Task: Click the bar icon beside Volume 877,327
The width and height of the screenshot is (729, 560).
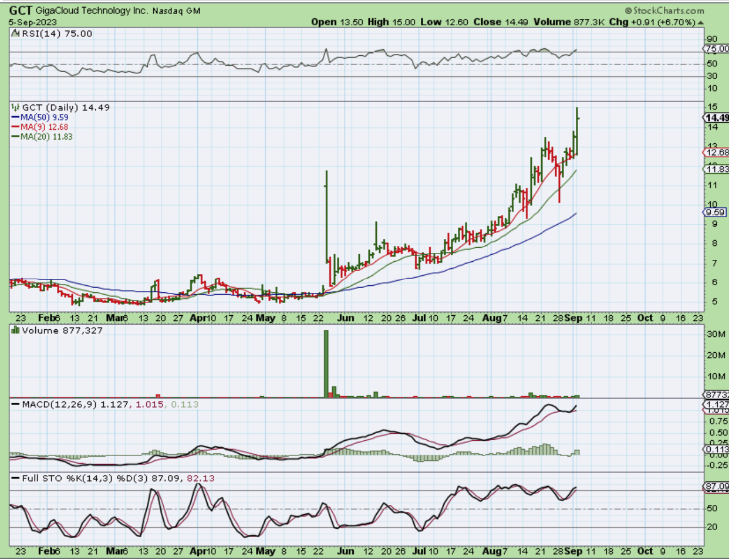Action: (x=15, y=330)
